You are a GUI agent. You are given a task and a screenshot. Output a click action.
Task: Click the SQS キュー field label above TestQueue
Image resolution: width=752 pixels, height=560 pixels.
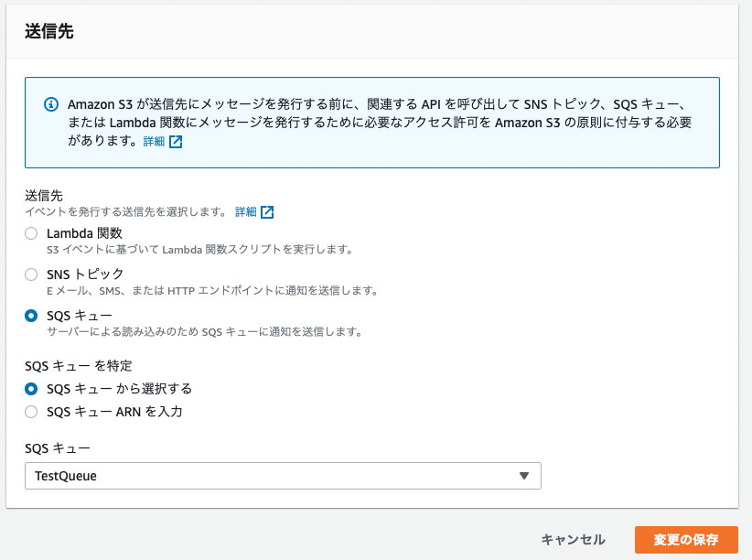58,448
